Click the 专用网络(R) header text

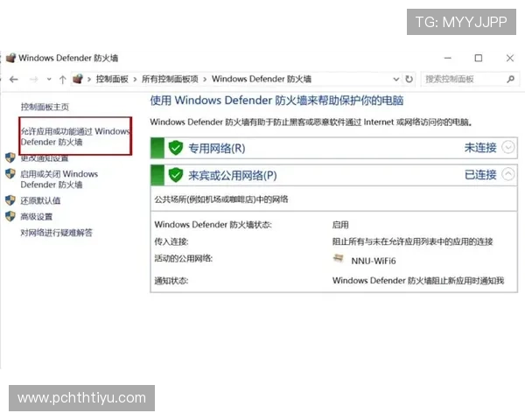tap(217, 148)
